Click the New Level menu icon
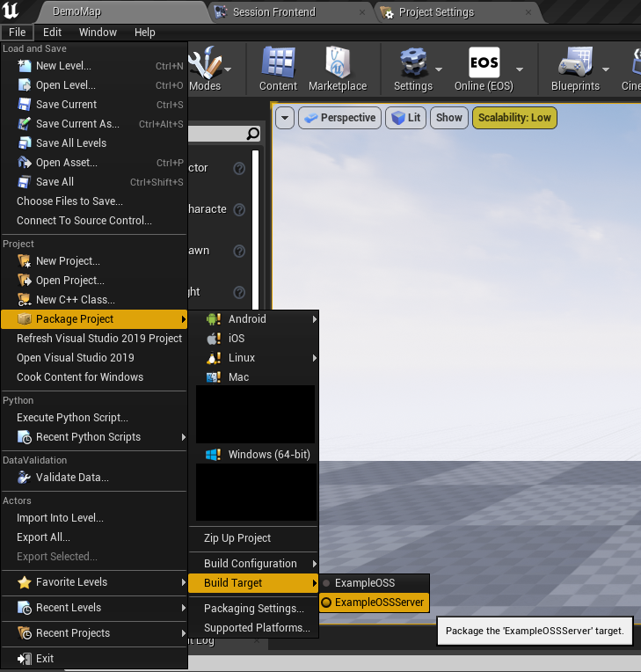 tap(24, 66)
